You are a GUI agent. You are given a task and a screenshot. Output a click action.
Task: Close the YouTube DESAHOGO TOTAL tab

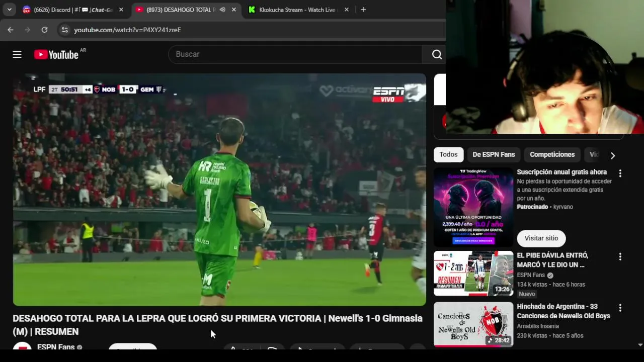click(233, 10)
